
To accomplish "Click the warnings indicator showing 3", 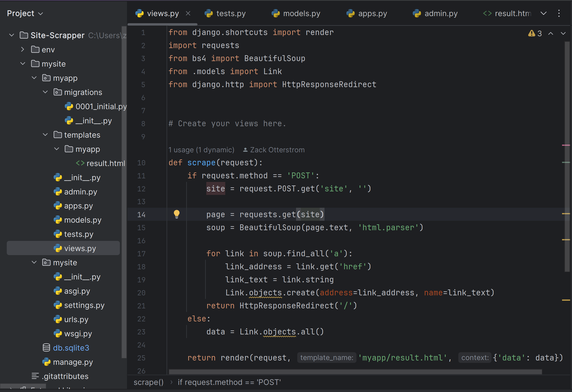I will (x=535, y=33).
